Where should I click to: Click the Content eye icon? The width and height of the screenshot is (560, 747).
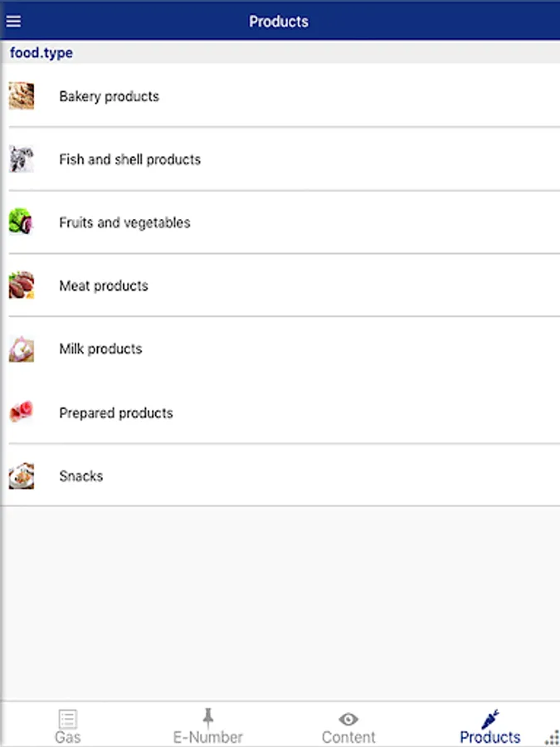point(348,719)
